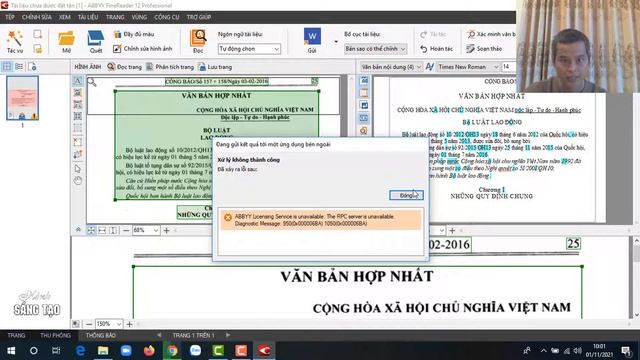
Task: Go to next page arrow in status bar
Action: pyautogui.click(x=228, y=335)
